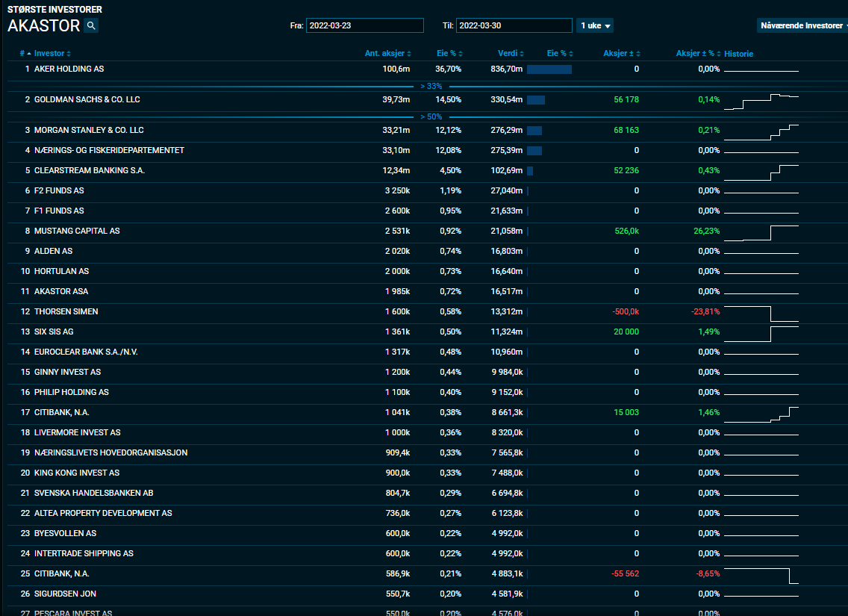848x616 pixels.
Task: Select investor ALDEN AS
Action: [53, 251]
